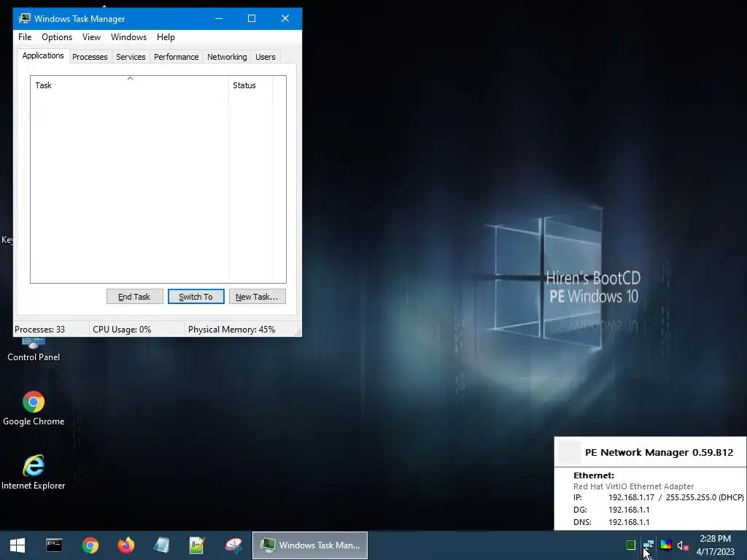Click Red Hat VirtIO Ethernet Adapter text
The width and height of the screenshot is (747, 560).
click(x=633, y=486)
